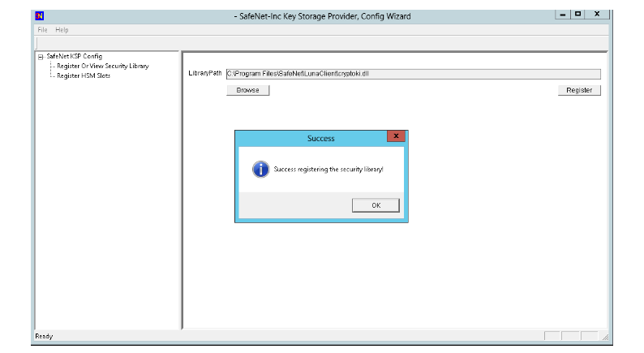The height and width of the screenshot is (353, 644).
Task: Open the Help menu
Action: pyautogui.click(x=62, y=29)
